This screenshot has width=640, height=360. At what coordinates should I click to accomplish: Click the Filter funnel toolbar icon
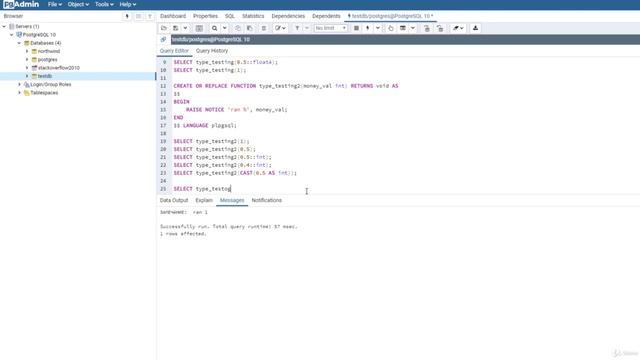pyautogui.click(x=297, y=28)
